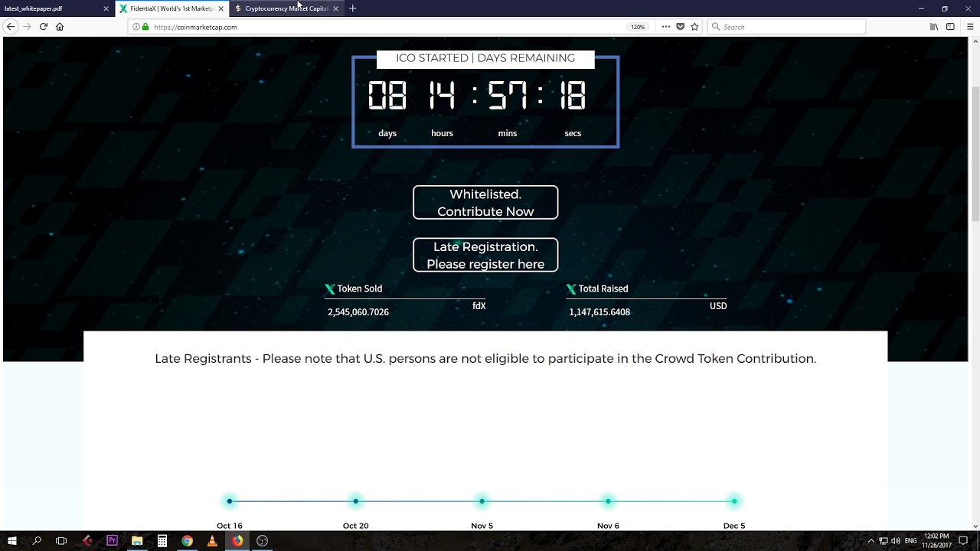Open the network status tray icon

(883, 541)
